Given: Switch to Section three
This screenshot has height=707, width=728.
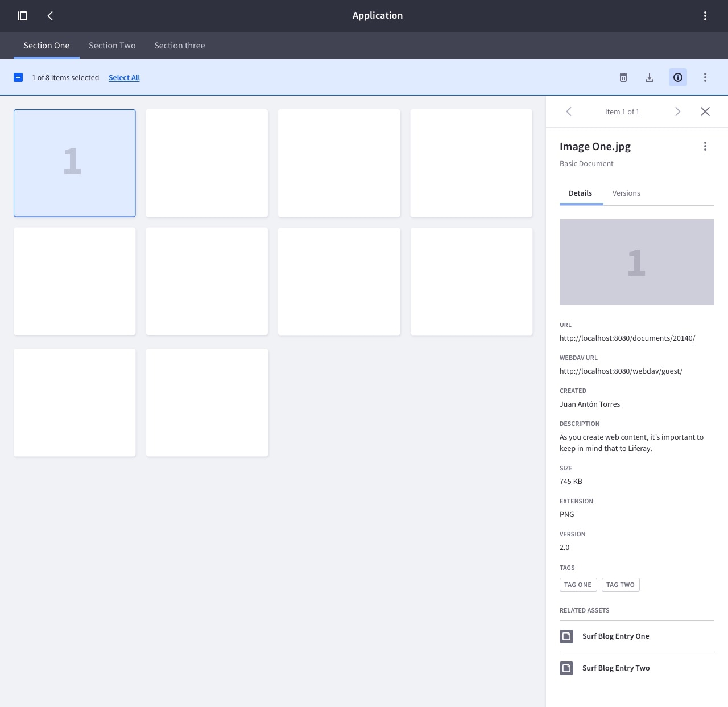Looking at the screenshot, I should [179, 46].
